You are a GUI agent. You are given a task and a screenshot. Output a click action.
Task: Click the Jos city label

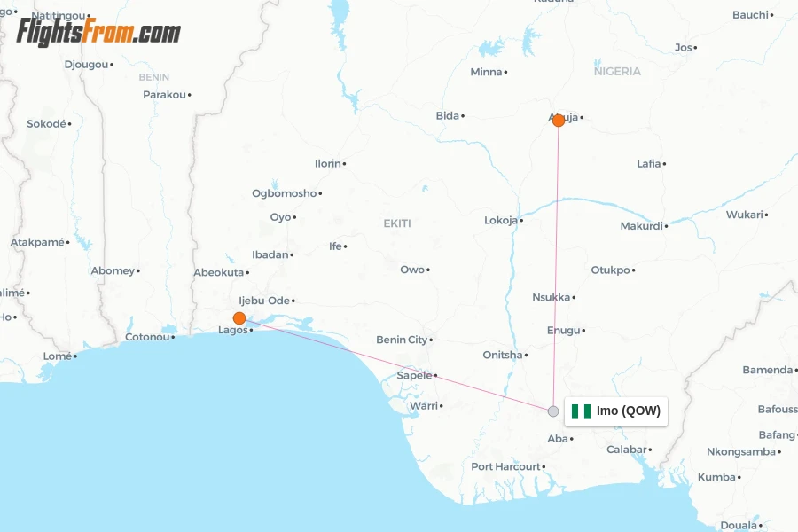pyautogui.click(x=683, y=47)
